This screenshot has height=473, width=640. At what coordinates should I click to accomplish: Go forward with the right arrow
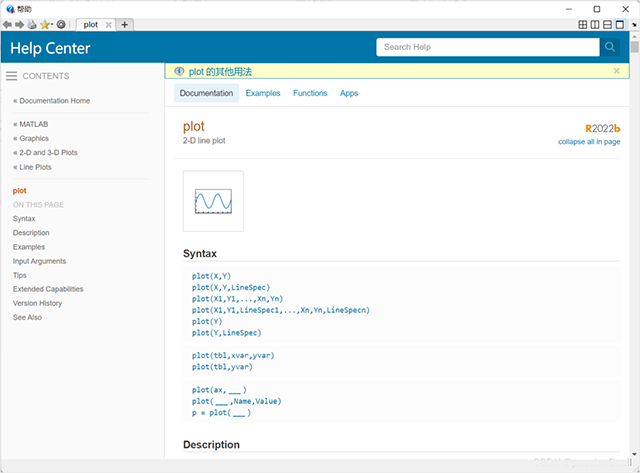pos(20,24)
